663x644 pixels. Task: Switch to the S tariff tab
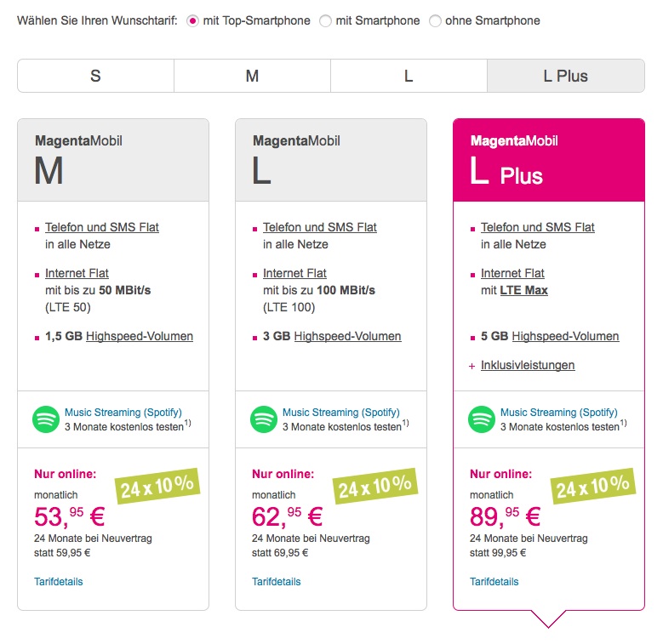(95, 76)
